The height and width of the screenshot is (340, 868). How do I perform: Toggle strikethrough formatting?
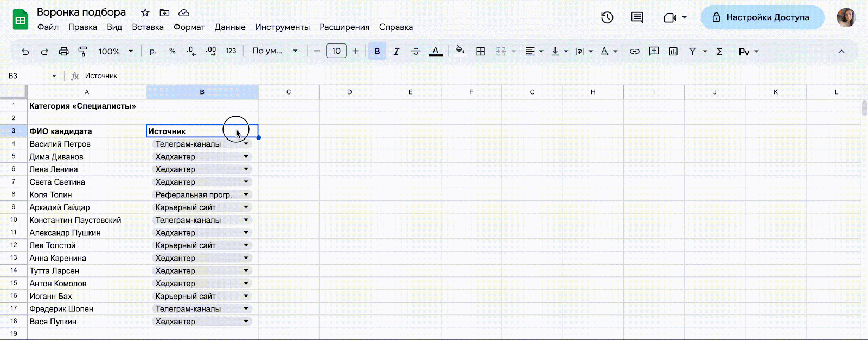click(416, 51)
